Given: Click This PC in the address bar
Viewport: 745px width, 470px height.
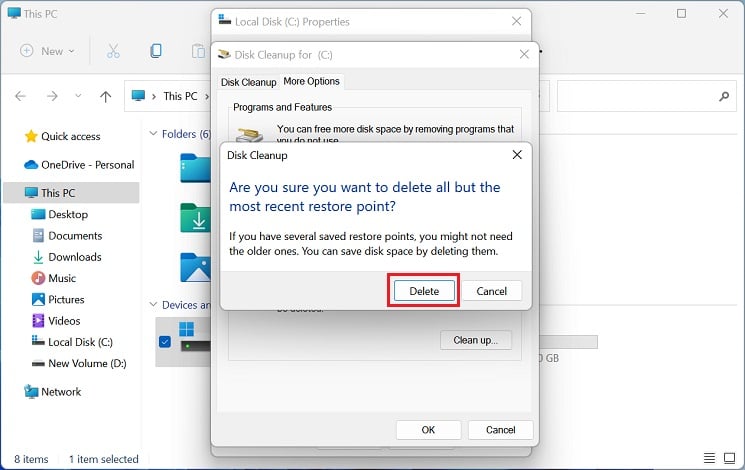Looking at the screenshot, I should 180,96.
